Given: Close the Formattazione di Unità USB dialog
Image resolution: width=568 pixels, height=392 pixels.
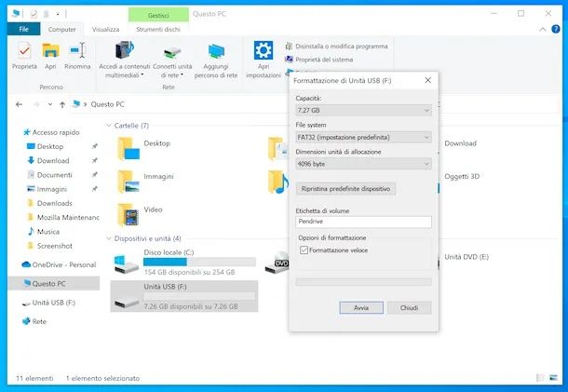Looking at the screenshot, I should [427, 80].
